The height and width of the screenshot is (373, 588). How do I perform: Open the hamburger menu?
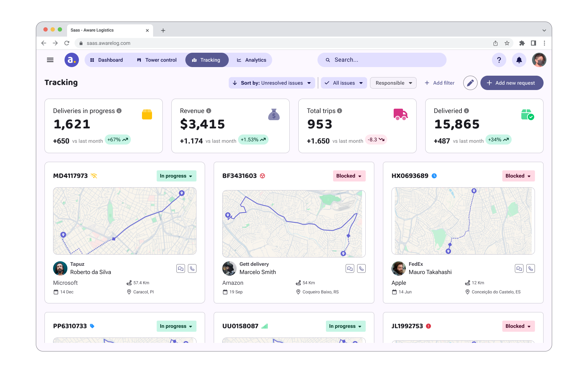click(50, 60)
